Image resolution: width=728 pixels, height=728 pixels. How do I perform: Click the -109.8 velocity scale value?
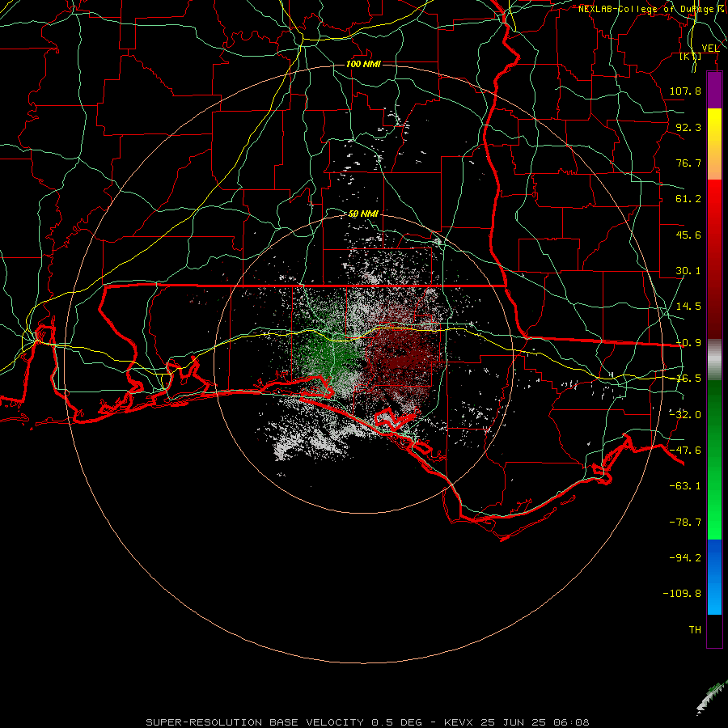coord(682,594)
